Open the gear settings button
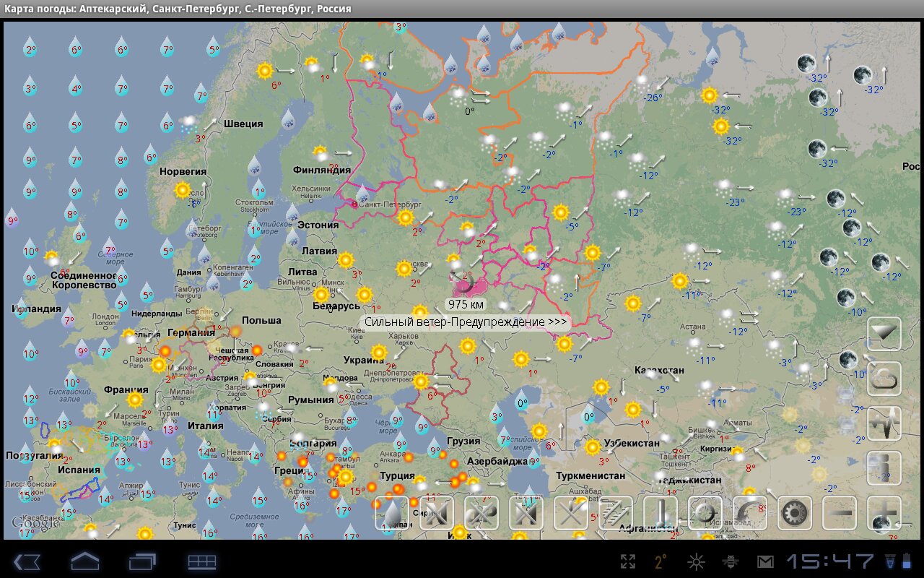Screen dimensions: 924x578 [795, 514]
